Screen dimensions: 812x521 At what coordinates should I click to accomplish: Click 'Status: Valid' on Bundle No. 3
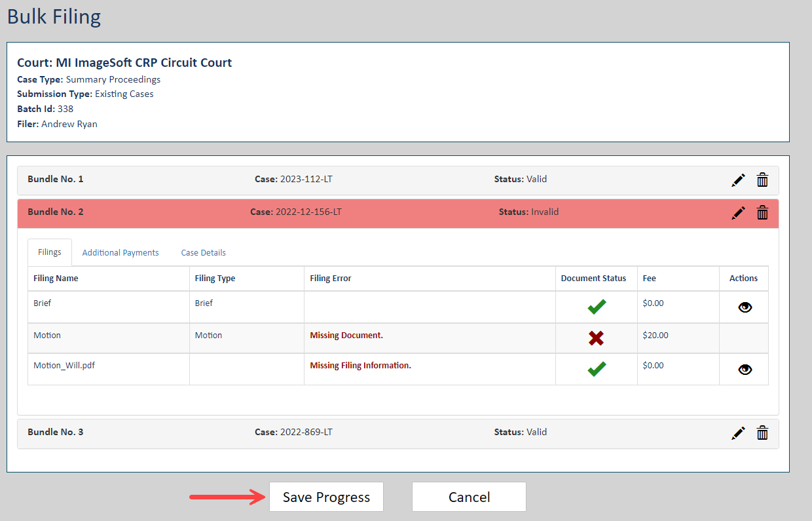click(521, 432)
